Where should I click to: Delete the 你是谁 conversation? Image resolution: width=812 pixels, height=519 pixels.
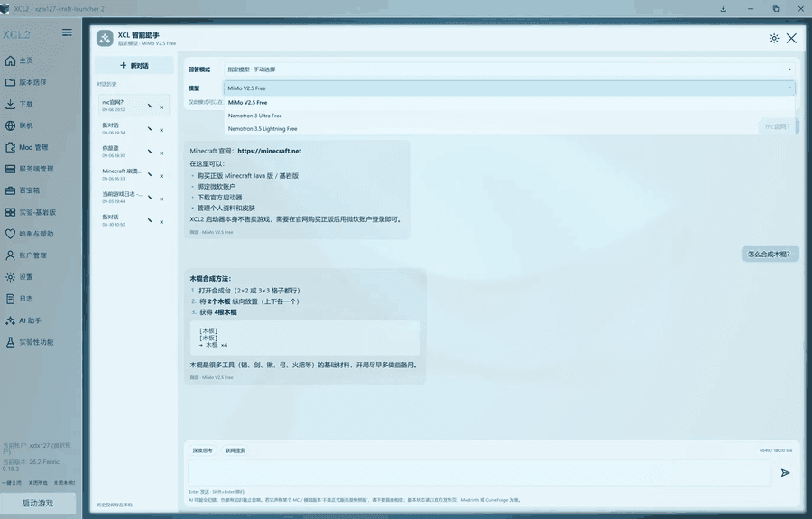pos(161,153)
